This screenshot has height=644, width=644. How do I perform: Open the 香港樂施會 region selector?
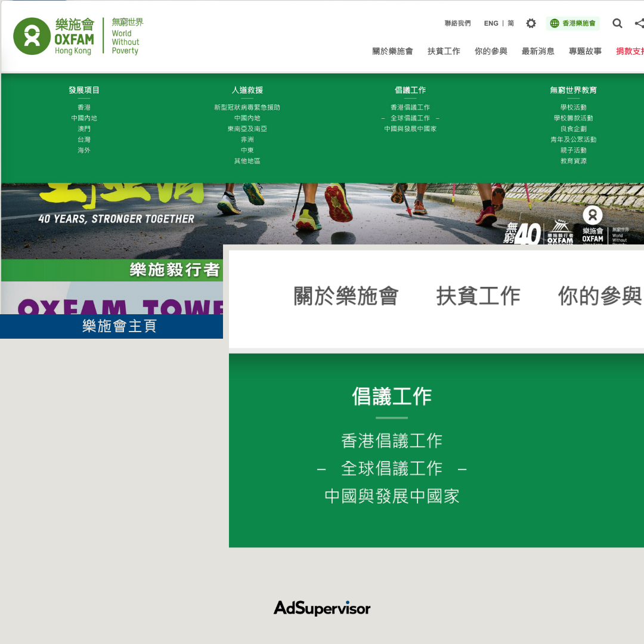(x=572, y=23)
